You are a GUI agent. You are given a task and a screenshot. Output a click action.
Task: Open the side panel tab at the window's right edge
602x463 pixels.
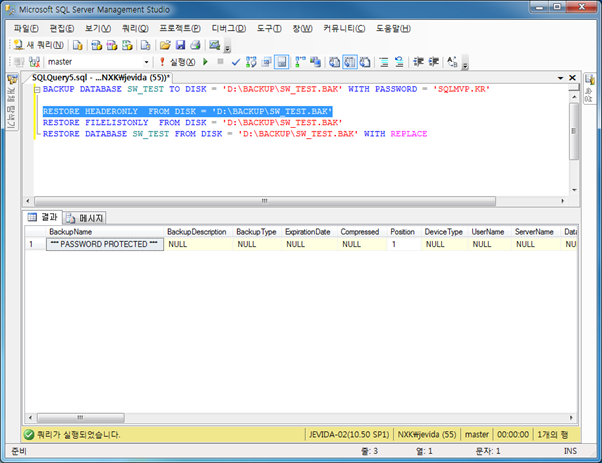click(589, 88)
